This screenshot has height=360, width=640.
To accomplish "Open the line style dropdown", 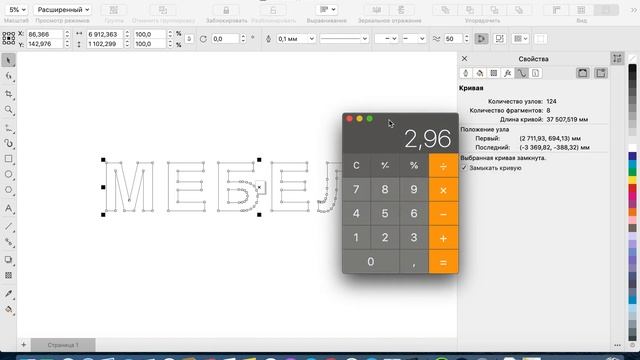I will 344,39.
